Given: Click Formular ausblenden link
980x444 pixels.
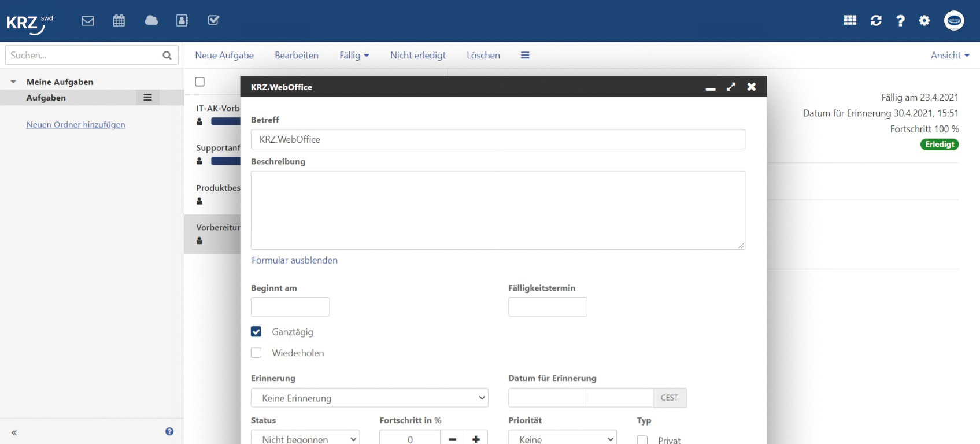Looking at the screenshot, I should (x=294, y=260).
